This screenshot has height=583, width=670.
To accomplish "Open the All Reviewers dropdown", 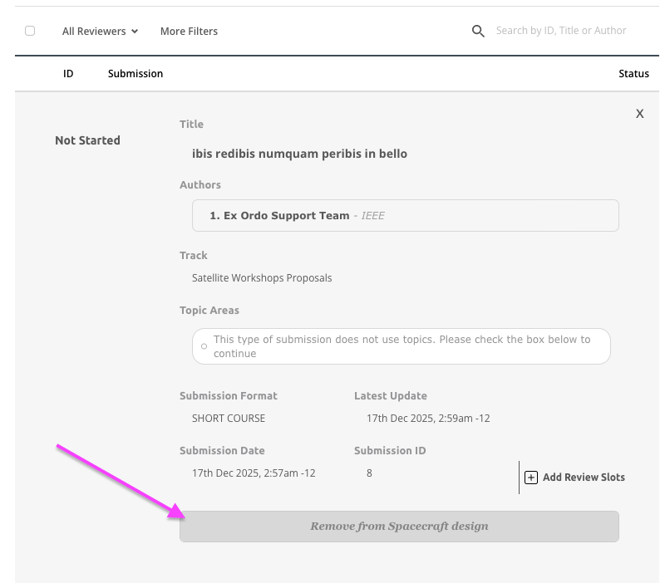I will pyautogui.click(x=100, y=31).
